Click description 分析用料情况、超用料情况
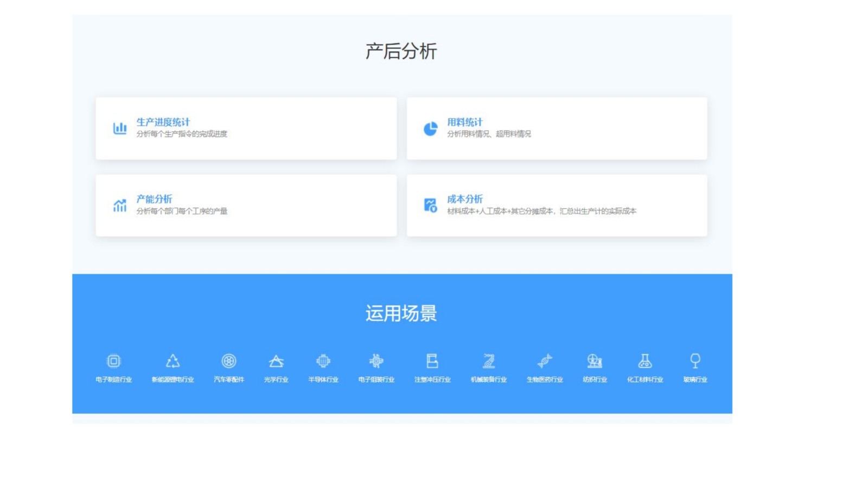The image size is (868, 488). 489,134
